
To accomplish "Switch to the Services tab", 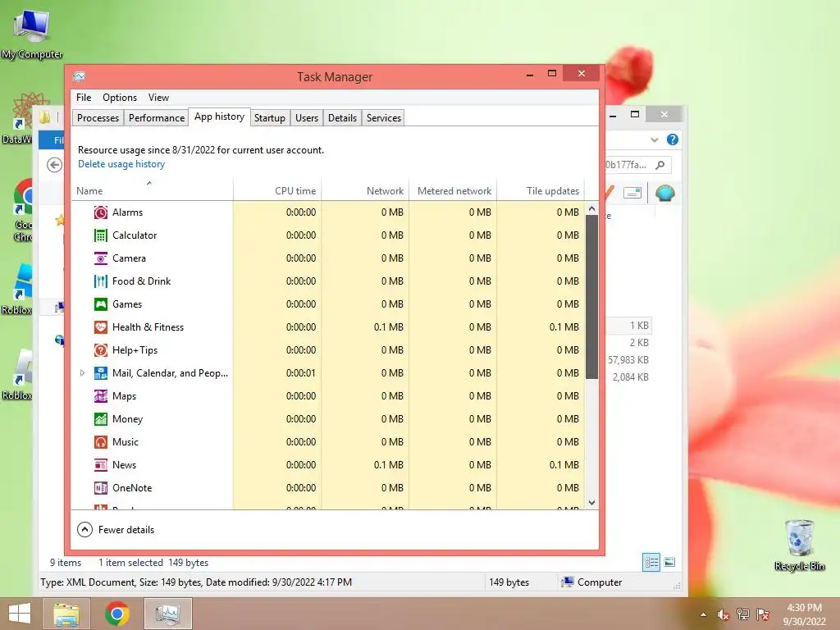I will click(x=384, y=118).
